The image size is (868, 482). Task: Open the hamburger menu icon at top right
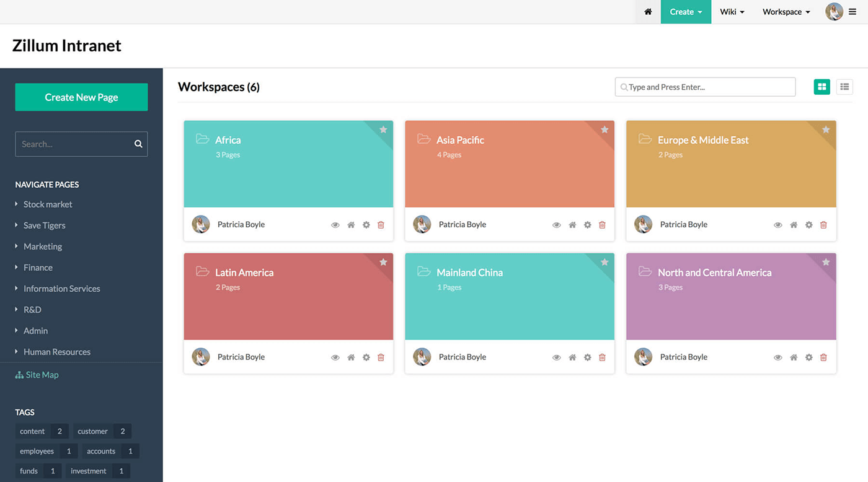(852, 12)
